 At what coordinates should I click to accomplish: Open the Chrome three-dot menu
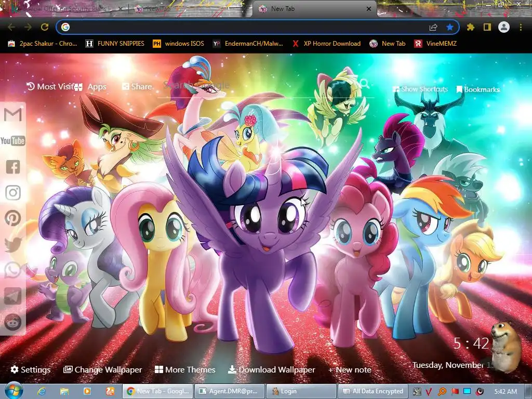tap(521, 27)
